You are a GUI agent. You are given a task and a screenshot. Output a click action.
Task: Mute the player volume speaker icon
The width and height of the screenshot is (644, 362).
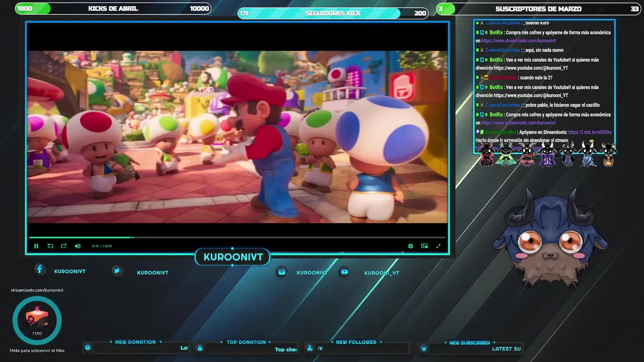point(77,246)
